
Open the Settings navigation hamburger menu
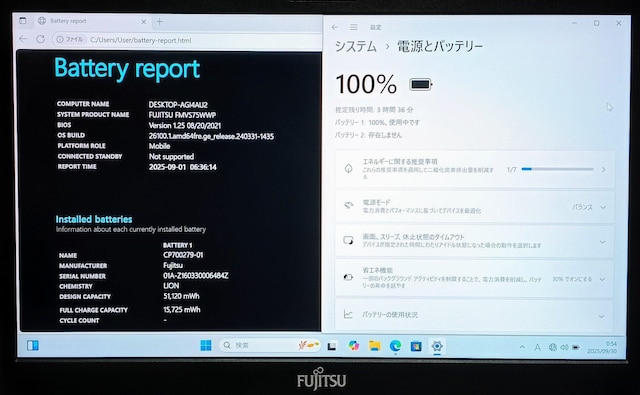[x=354, y=27]
